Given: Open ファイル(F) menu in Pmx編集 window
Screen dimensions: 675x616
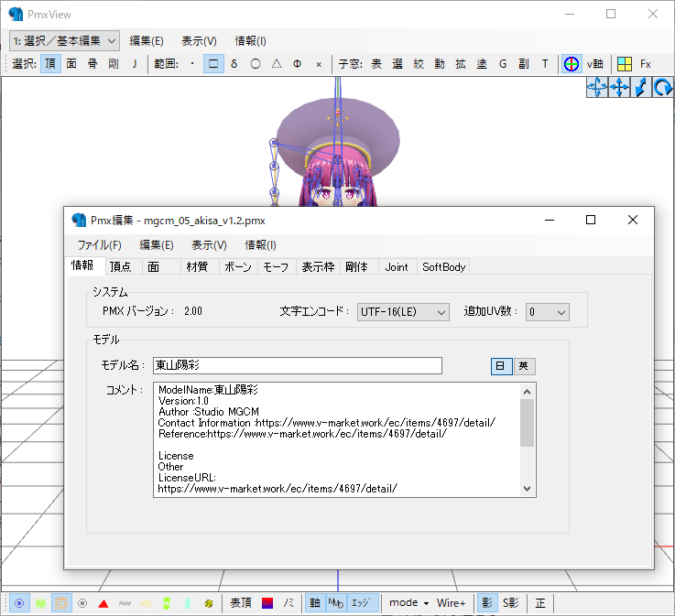Looking at the screenshot, I should [99, 245].
